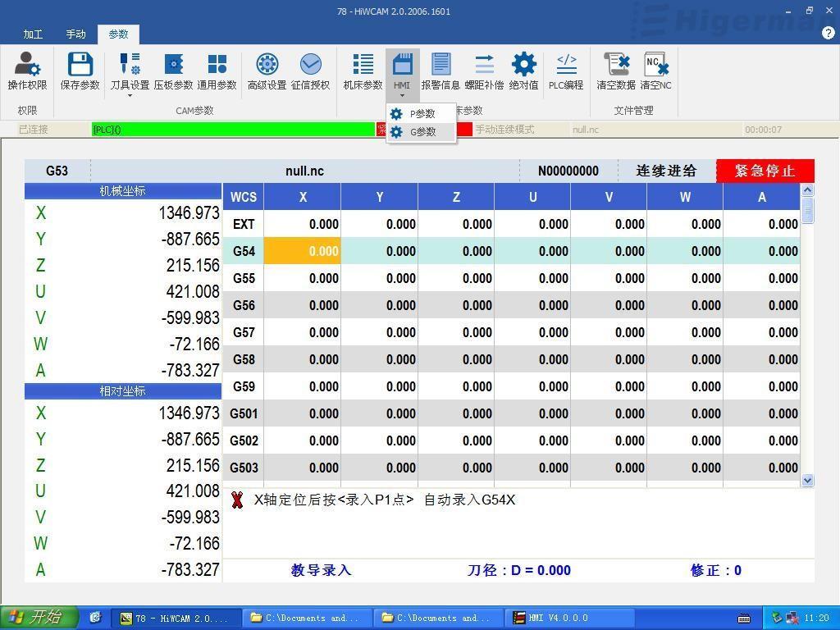The width and height of the screenshot is (840, 630).
Task: Collapse the HMI dropdown arrow
Action: coord(402,96)
